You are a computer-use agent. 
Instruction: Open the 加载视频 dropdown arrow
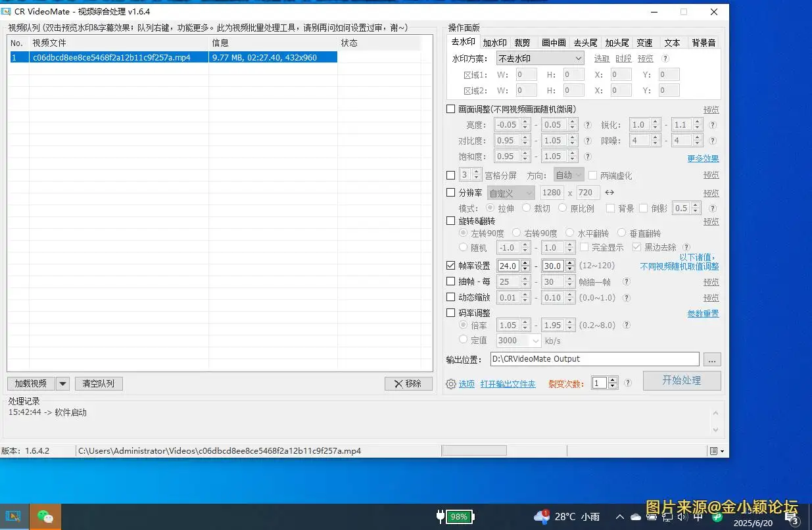coord(63,383)
